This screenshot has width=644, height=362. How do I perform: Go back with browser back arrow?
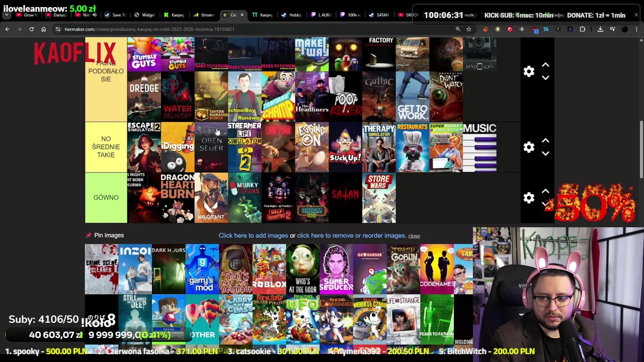[8, 29]
